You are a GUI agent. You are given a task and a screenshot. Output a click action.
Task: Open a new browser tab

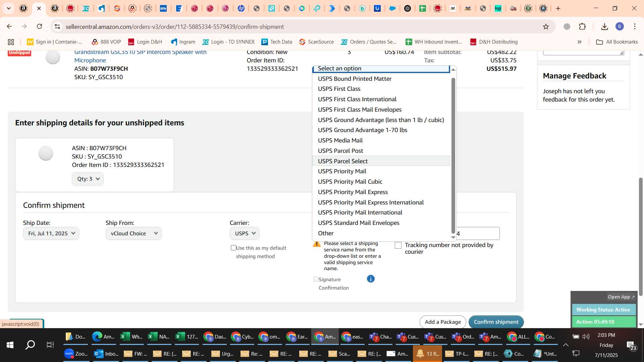pyautogui.click(x=558, y=8)
